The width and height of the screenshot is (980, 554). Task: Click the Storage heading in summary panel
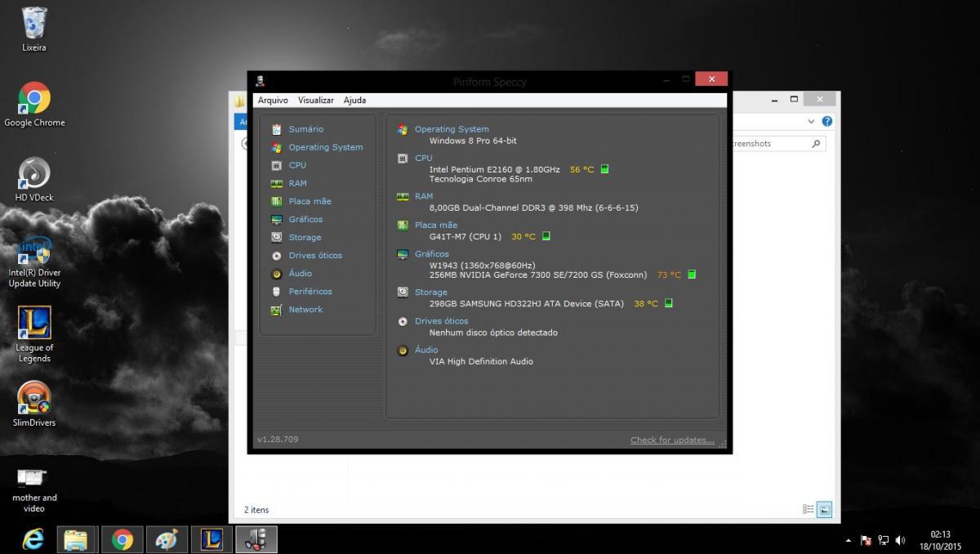431,292
